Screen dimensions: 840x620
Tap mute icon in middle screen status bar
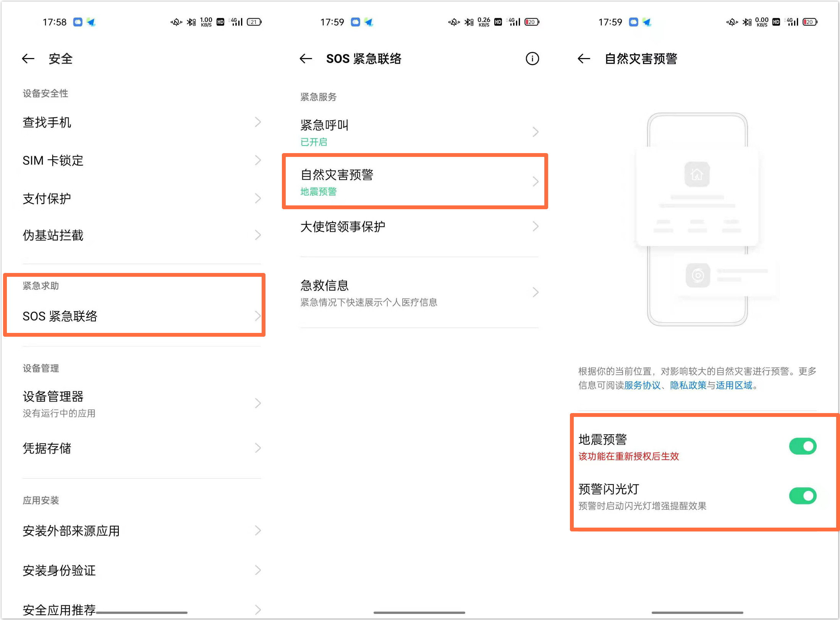pos(454,22)
